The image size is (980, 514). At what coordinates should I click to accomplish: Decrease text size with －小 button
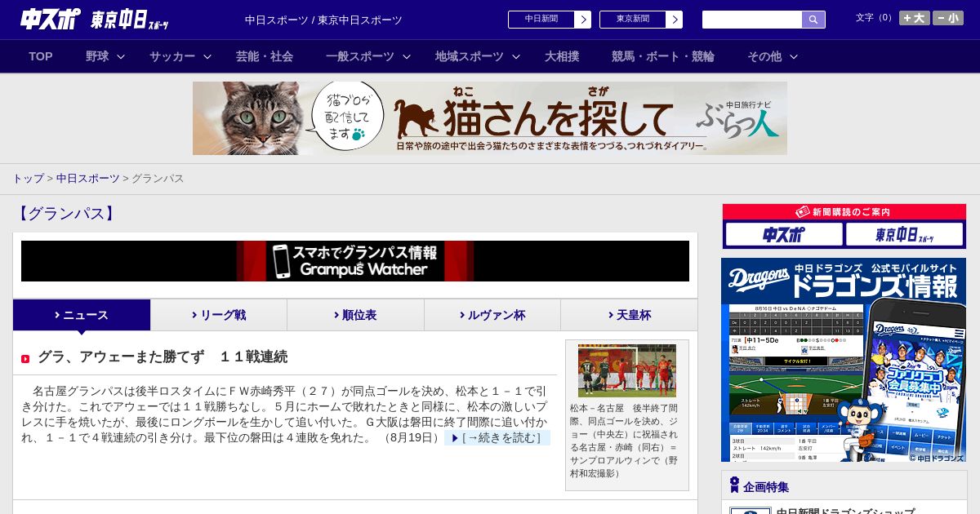coord(948,18)
